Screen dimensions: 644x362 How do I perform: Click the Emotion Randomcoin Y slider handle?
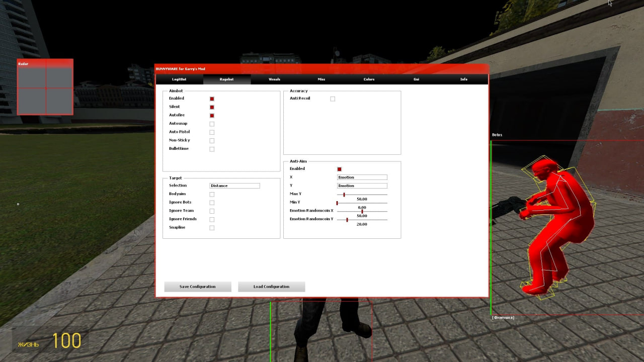click(347, 220)
